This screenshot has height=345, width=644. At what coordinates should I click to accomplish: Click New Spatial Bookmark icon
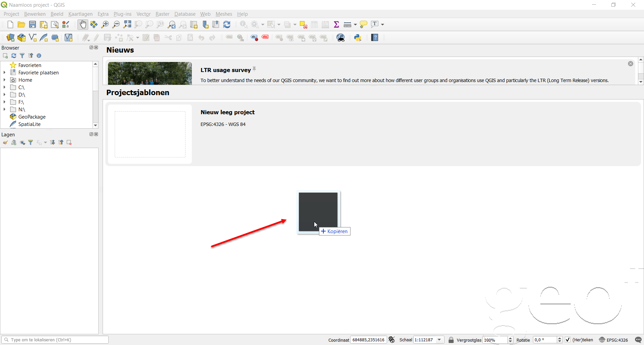[205, 24]
